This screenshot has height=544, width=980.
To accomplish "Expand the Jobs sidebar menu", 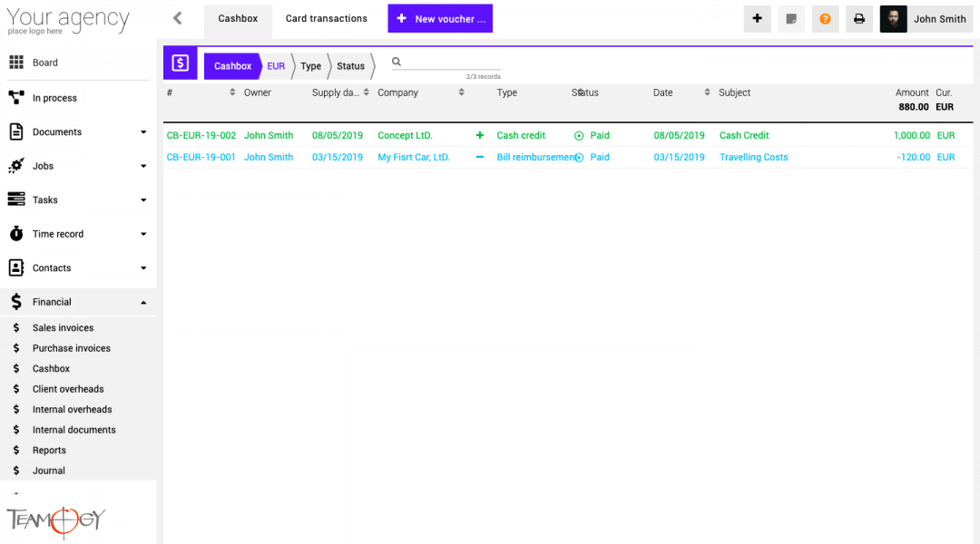I will 142,166.
